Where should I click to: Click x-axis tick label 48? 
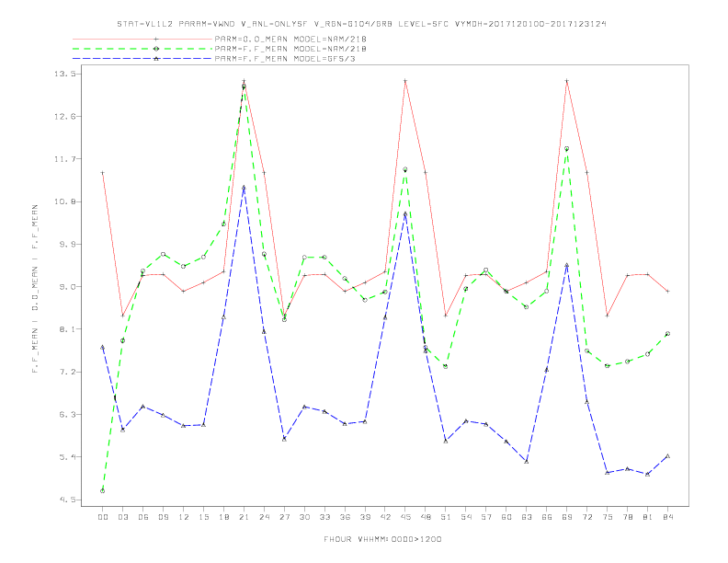tap(426, 517)
